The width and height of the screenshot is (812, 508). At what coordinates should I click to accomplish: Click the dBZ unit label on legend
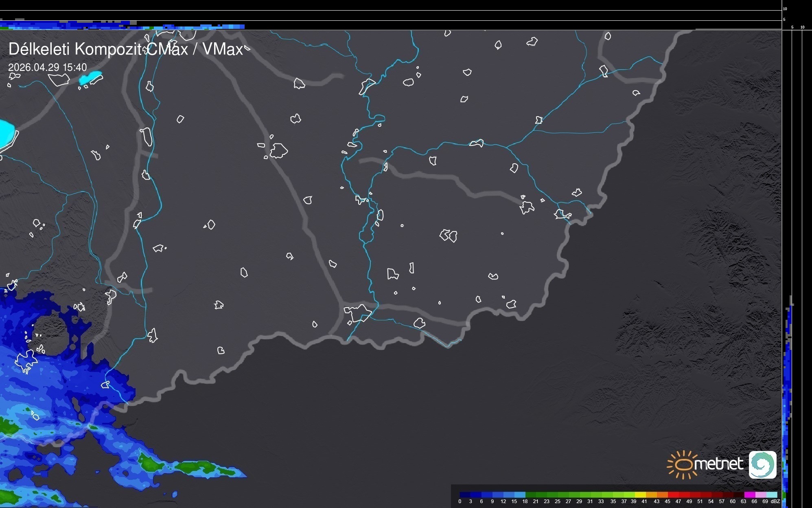[775, 501]
